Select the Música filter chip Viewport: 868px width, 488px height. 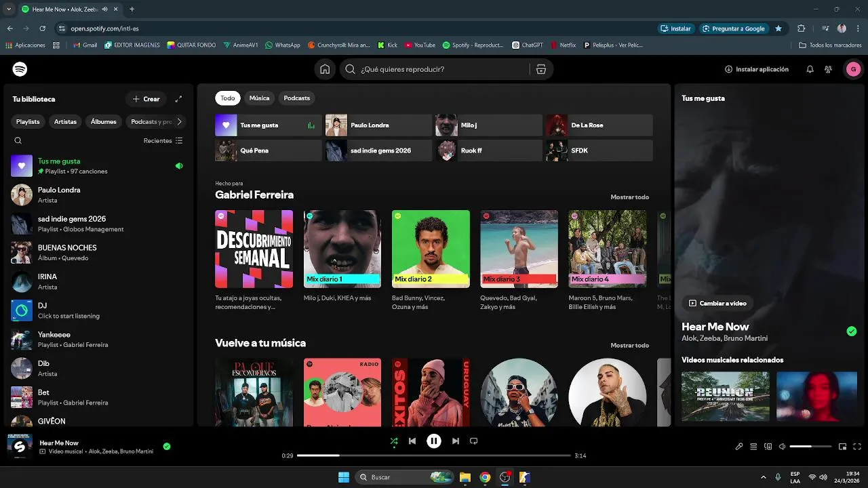click(259, 98)
